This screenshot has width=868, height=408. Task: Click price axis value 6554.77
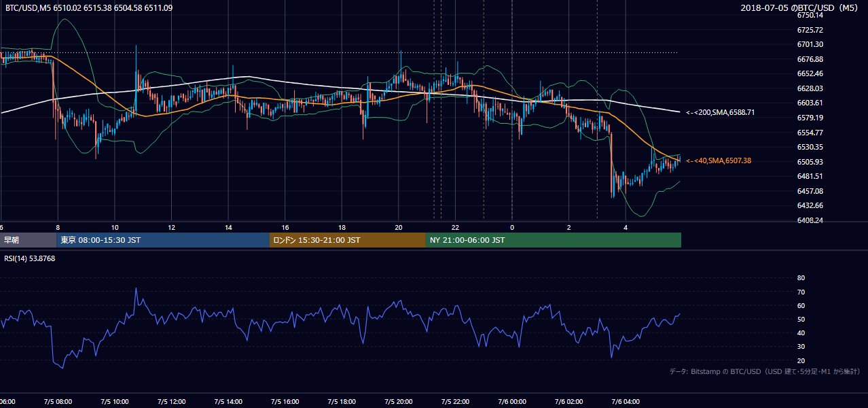(810, 133)
